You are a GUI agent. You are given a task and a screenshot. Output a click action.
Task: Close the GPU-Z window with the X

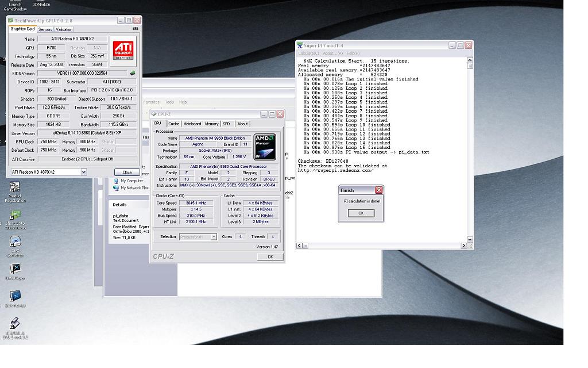(x=137, y=20)
